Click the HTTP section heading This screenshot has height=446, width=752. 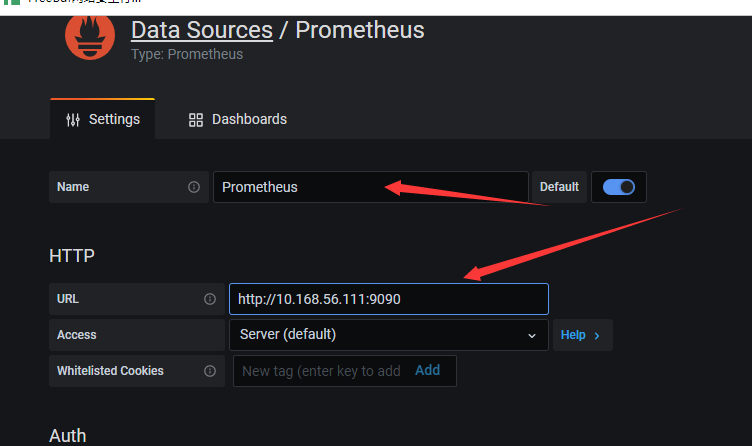(x=72, y=256)
